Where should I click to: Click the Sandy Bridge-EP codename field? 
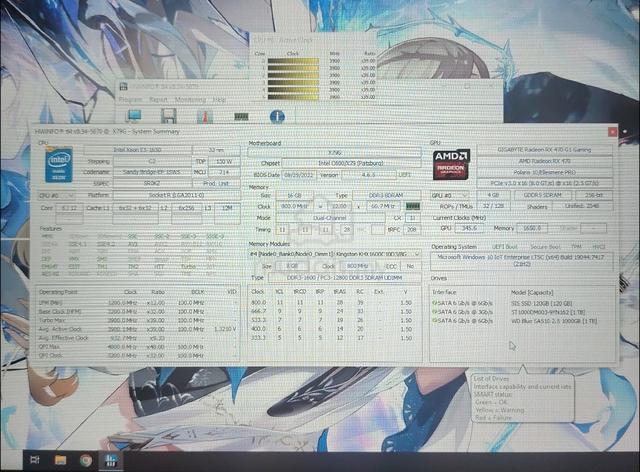click(151, 172)
